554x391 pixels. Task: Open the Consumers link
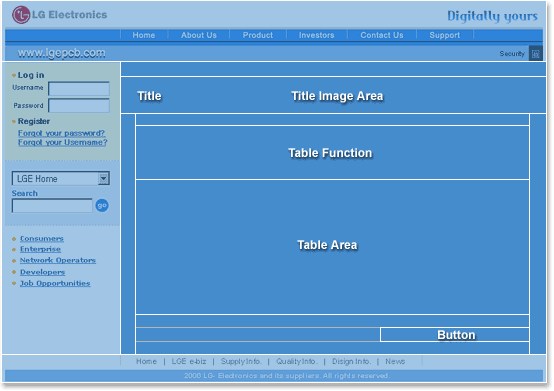click(42, 238)
